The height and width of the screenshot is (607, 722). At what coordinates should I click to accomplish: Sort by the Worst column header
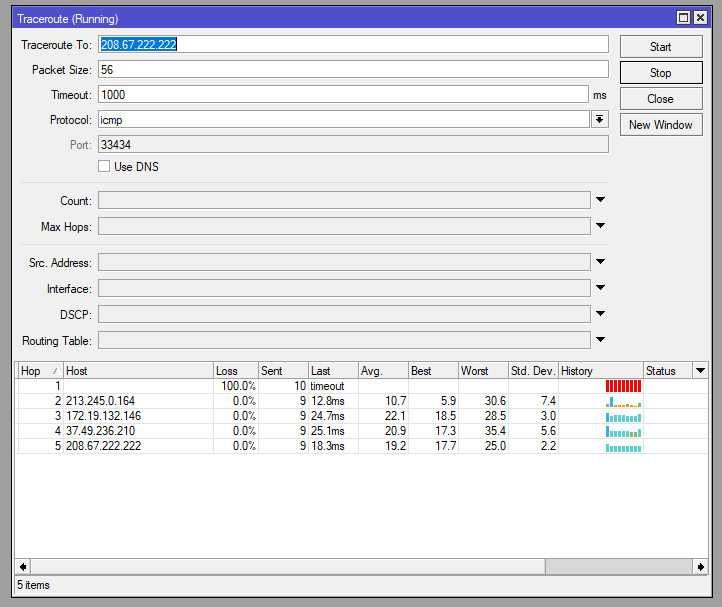pos(483,371)
